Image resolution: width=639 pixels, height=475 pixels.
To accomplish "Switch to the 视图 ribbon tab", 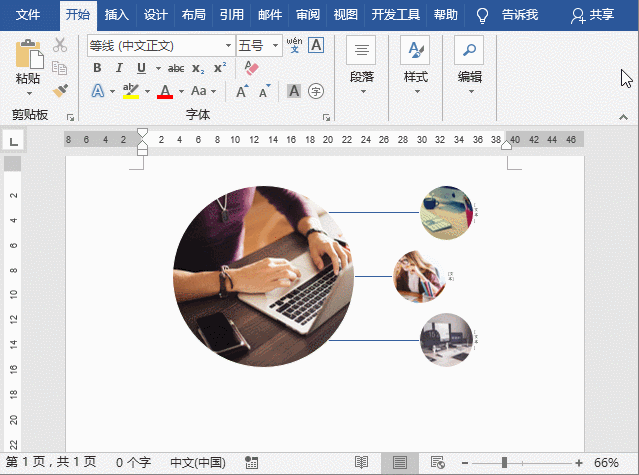I will [345, 15].
